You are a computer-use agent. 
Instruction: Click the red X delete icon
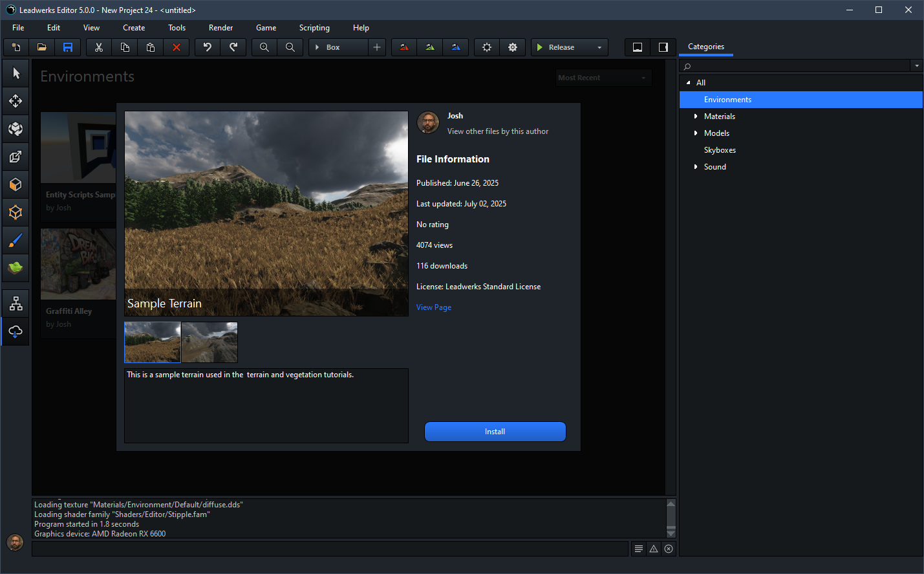coord(177,47)
